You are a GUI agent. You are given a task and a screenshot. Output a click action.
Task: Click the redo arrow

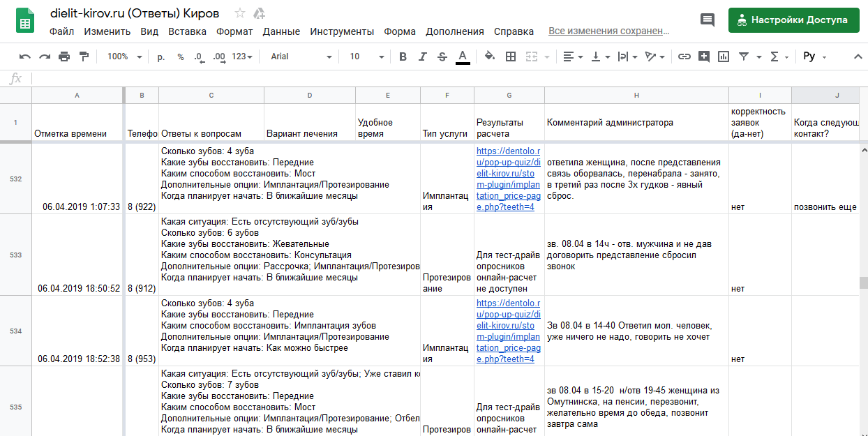45,57
